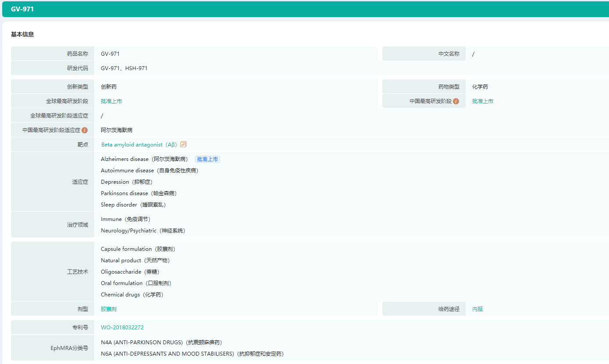This screenshot has height=364, width=609.
Task: Click info icon beside 中国最高研发阶段适应症 label
Action: (85, 130)
